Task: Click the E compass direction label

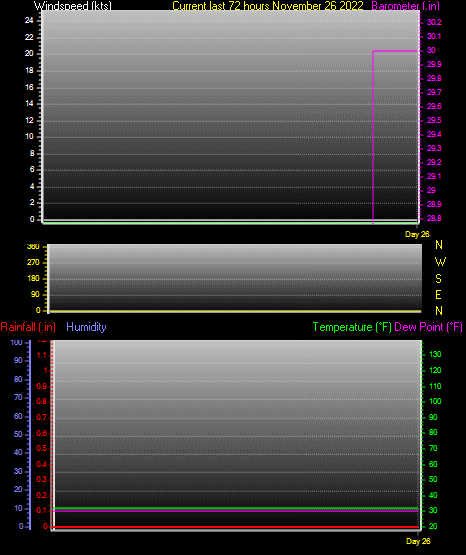Action: [x=438, y=294]
